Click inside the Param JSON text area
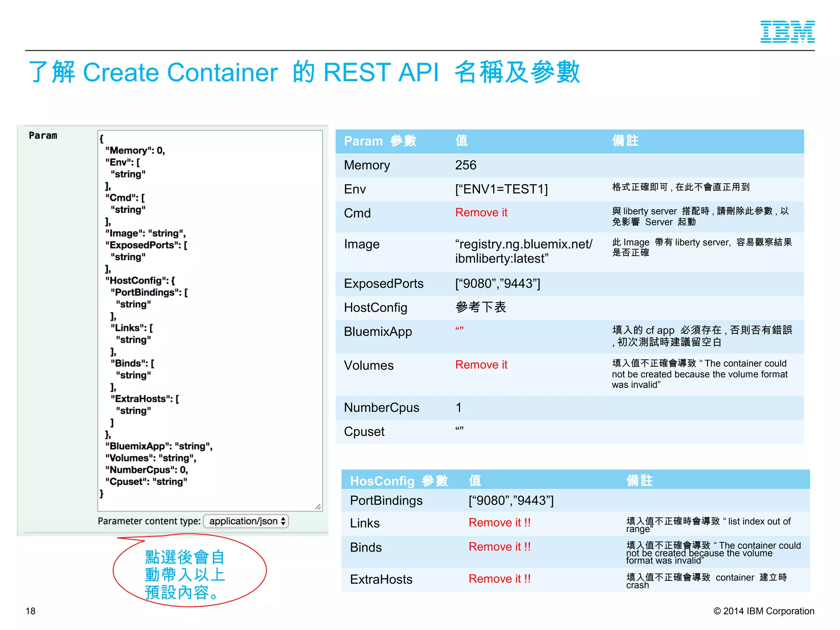This screenshot has width=840, height=630. point(210,321)
